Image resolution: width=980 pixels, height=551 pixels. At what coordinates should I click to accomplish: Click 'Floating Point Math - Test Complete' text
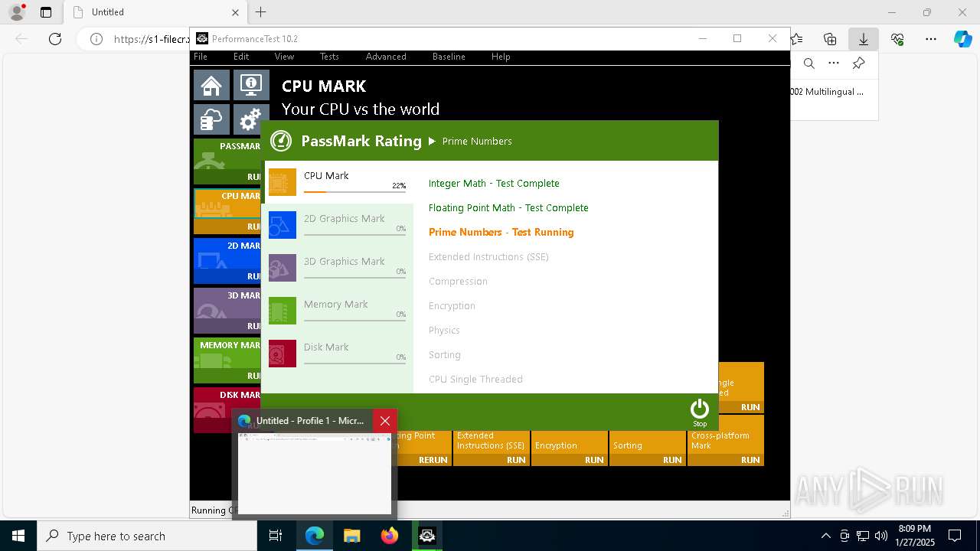tap(508, 208)
